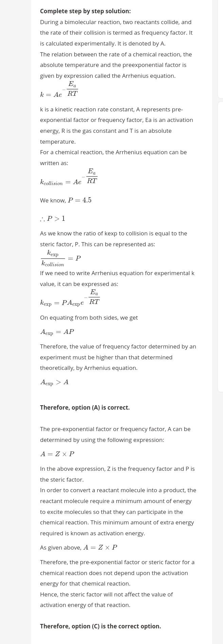Click the "Complete step by step solution" heading
223x644 pixels.
coord(85,11)
